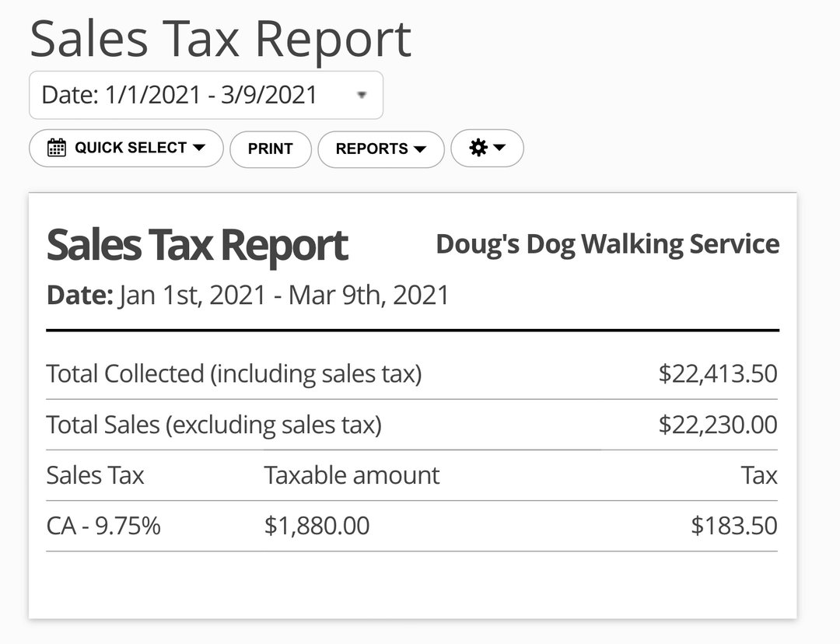Click the Sales Tax Report page heading
The width and height of the screenshot is (840, 644).
(220, 38)
